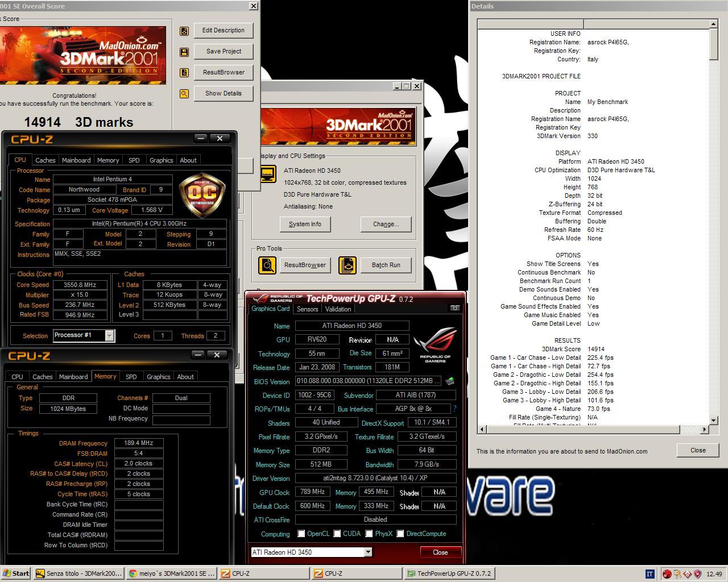Toggle the CUDA checkbox

coord(337,534)
